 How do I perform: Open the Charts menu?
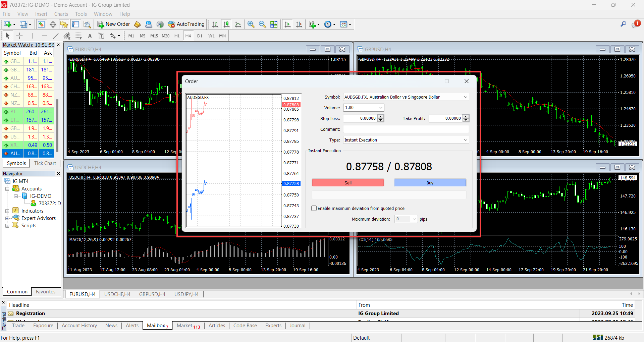point(61,14)
